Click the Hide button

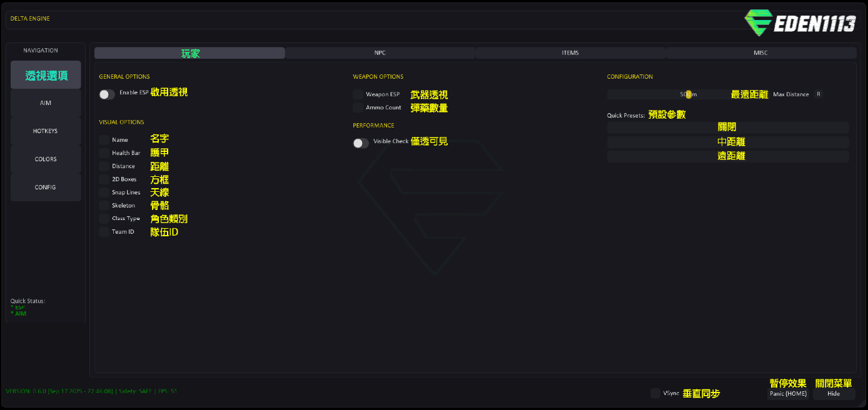click(x=834, y=394)
